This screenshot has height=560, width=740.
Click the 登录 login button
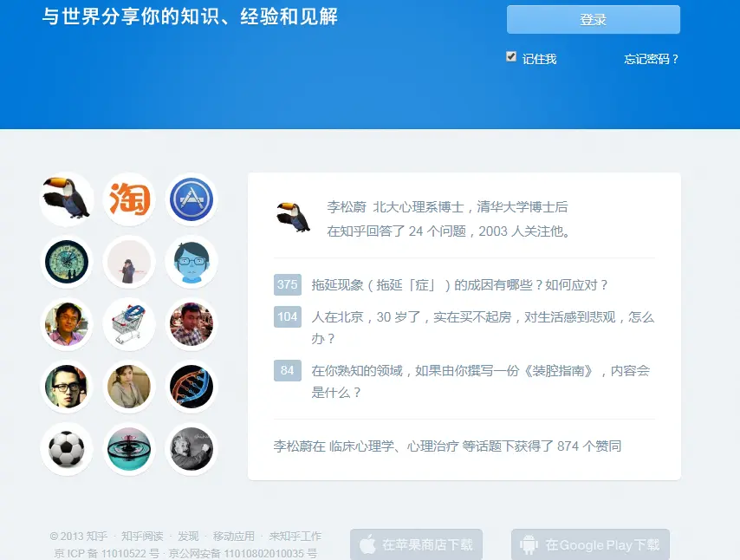point(594,19)
